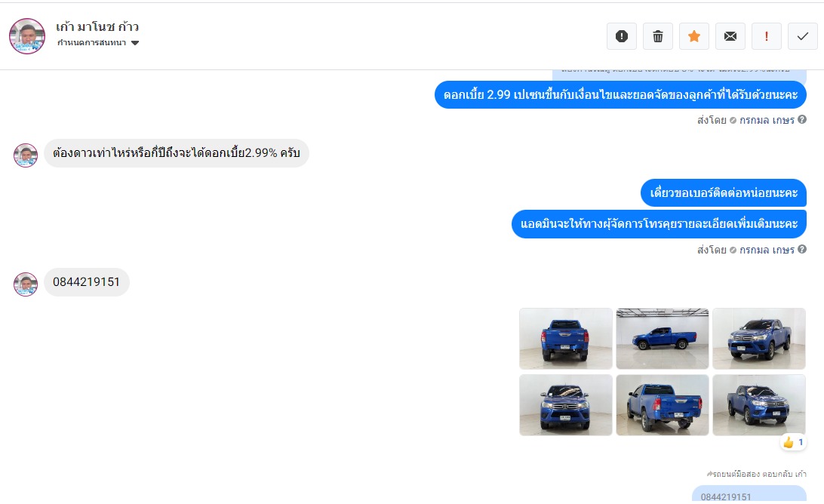Image resolution: width=824 pixels, height=504 pixels.
Task: Report conversation via exclamation circle icon
Action: click(622, 36)
